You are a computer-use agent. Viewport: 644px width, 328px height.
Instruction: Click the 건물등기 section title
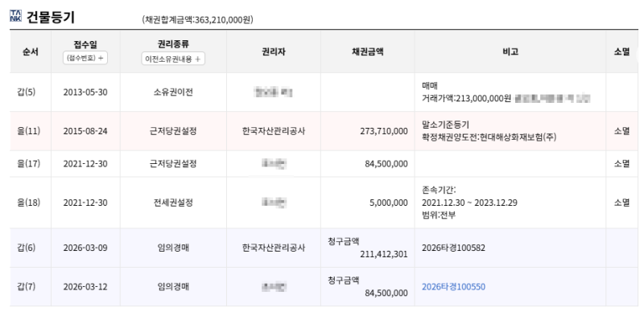(51, 17)
